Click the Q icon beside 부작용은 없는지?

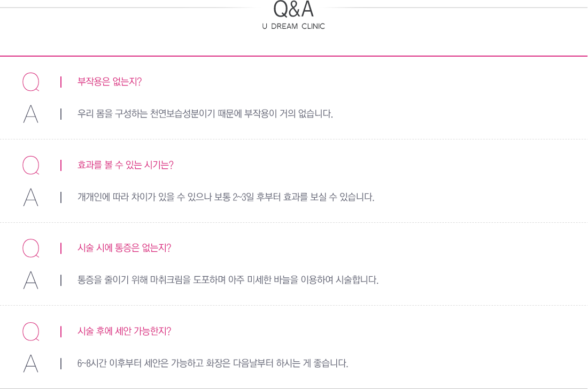pyautogui.click(x=31, y=82)
